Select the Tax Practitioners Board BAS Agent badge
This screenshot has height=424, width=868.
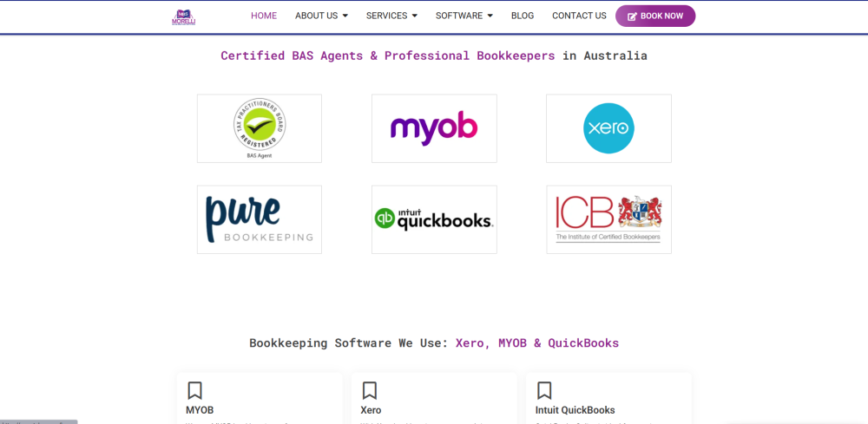coord(260,128)
